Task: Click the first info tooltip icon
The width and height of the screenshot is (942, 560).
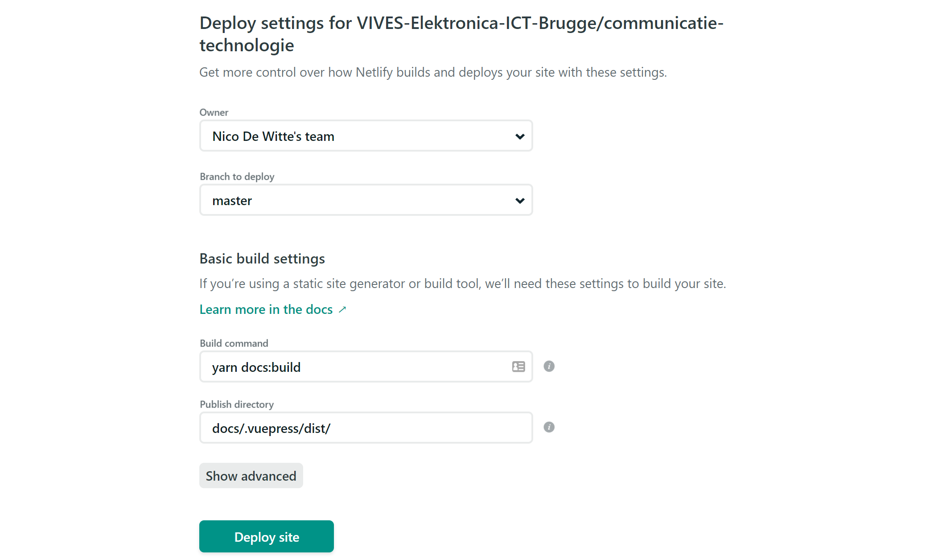Action: pos(549,366)
